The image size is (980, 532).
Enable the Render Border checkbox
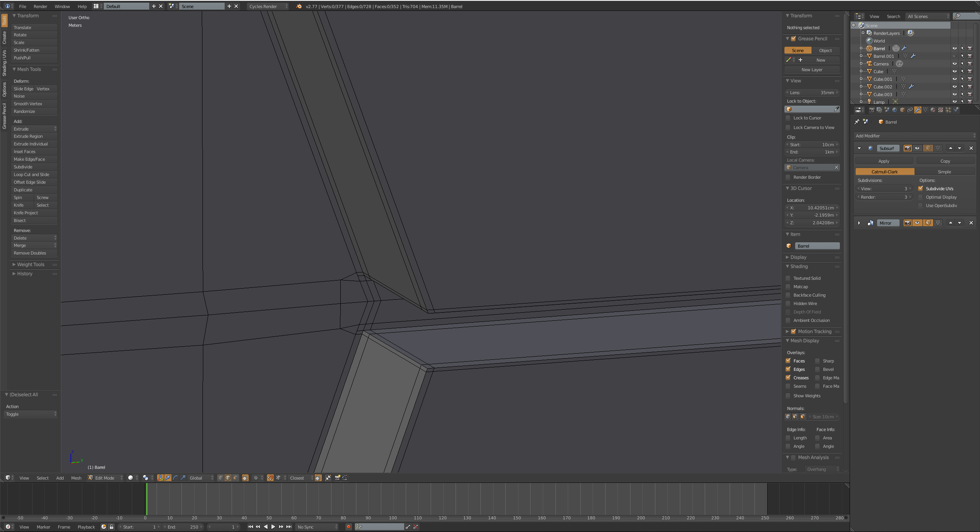coord(788,177)
